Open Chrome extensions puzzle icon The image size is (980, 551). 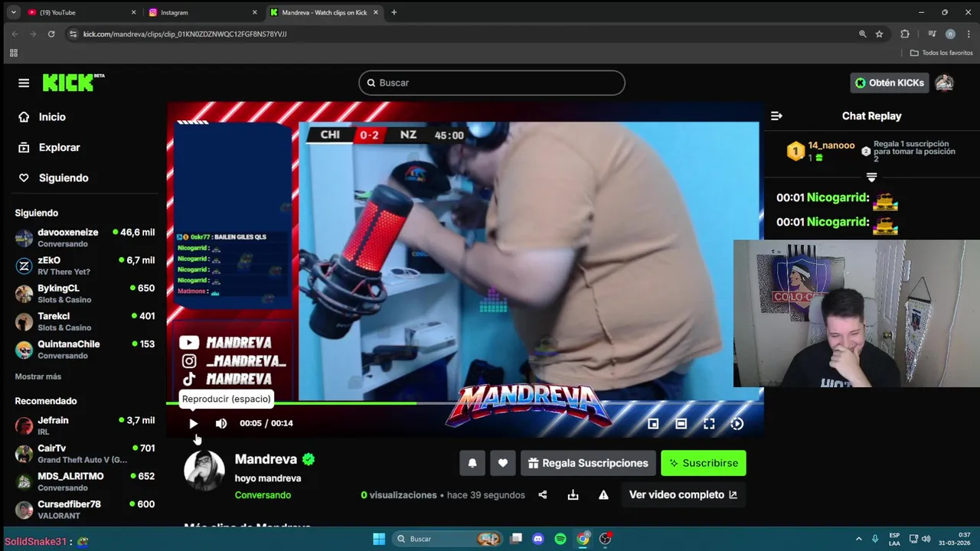click(x=905, y=34)
